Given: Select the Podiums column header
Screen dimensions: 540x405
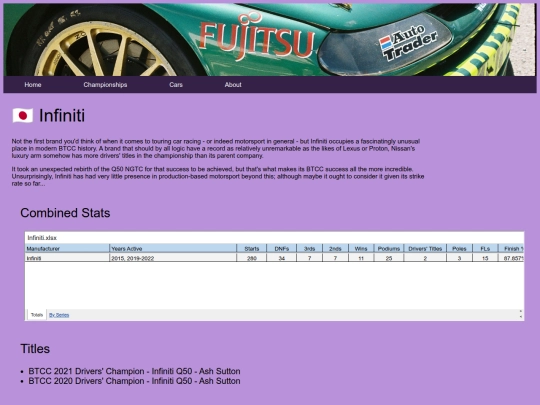Looking at the screenshot, I should (x=389, y=248).
